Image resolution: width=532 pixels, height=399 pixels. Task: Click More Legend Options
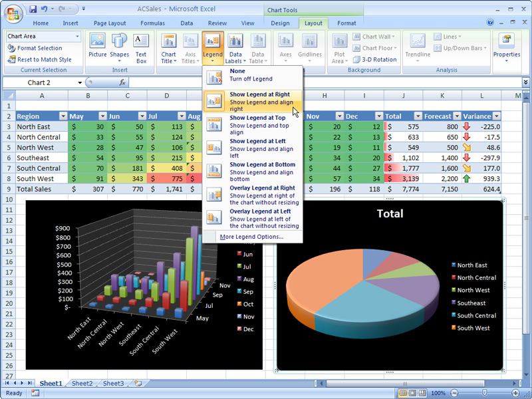[x=253, y=237]
